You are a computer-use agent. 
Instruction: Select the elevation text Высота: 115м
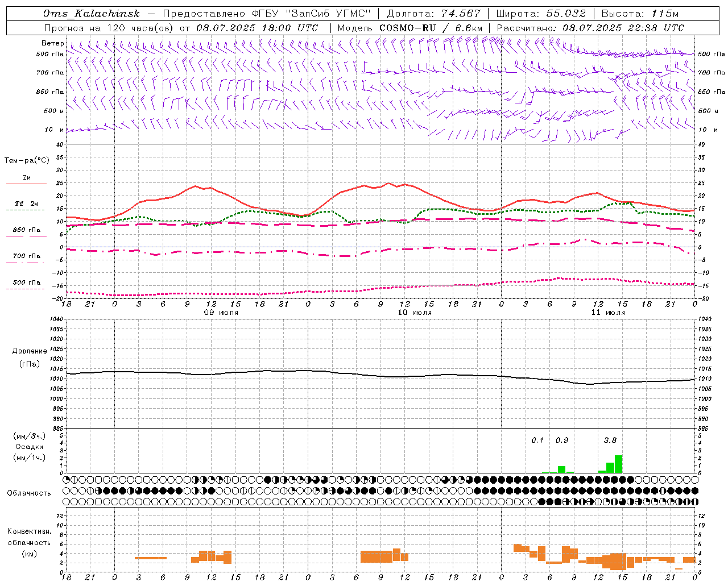640,14
